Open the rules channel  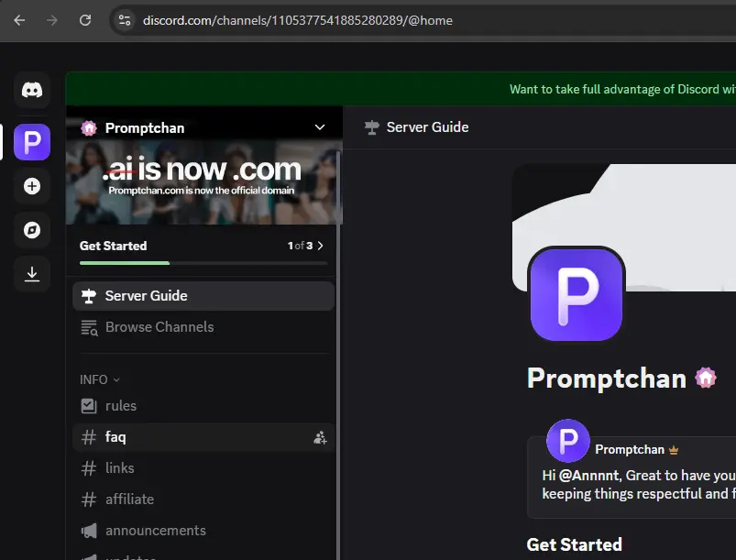[x=203, y=406]
